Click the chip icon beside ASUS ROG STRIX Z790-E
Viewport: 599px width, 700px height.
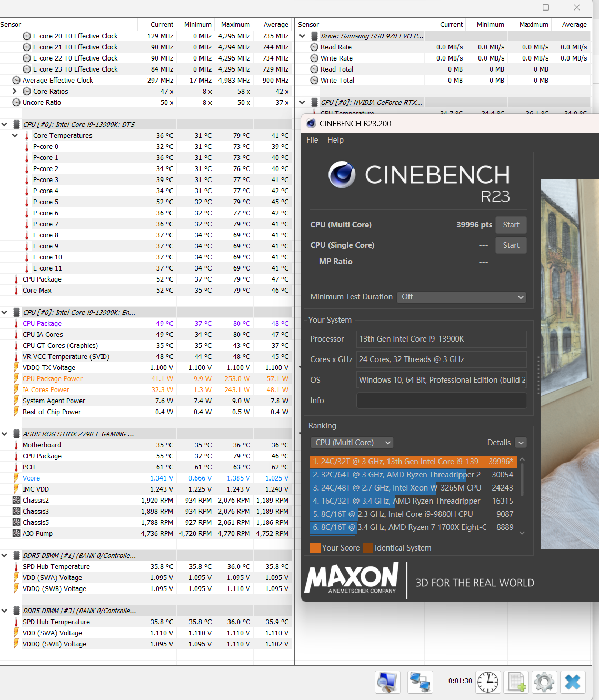pos(16,434)
